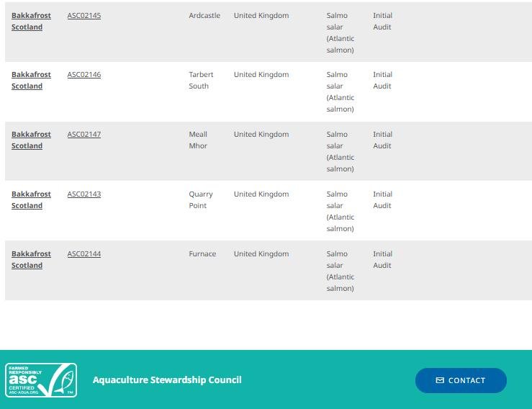Click the Quarry Point site name cell
This screenshot has height=409, width=532.
201,199
